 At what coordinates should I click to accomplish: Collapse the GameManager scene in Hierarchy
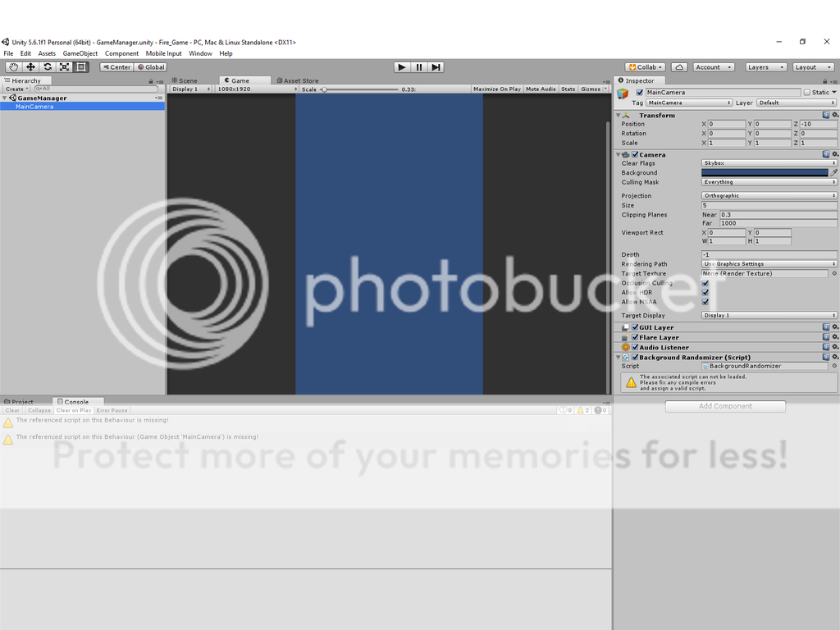(x=5, y=98)
